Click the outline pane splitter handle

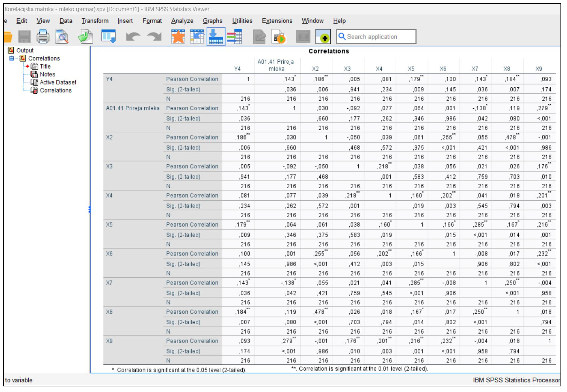[x=89, y=209]
